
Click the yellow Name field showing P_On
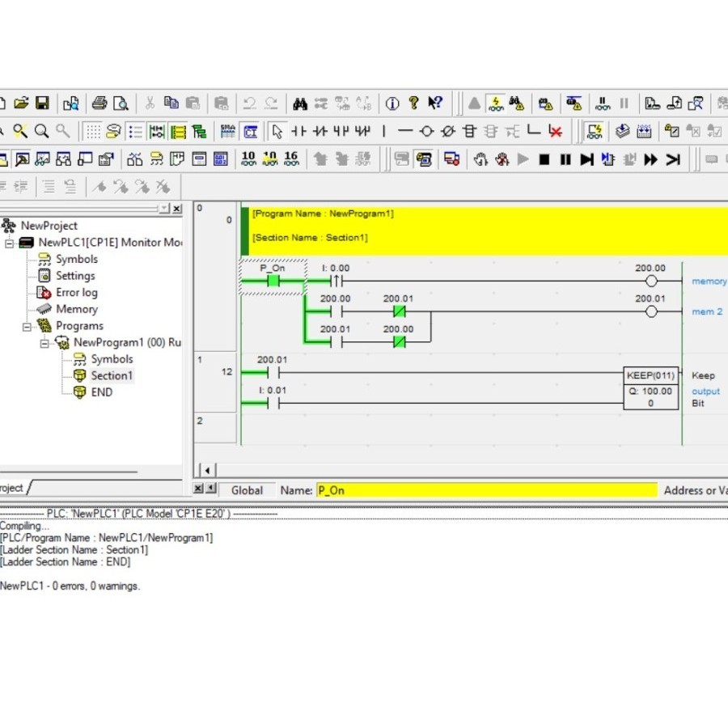485,490
